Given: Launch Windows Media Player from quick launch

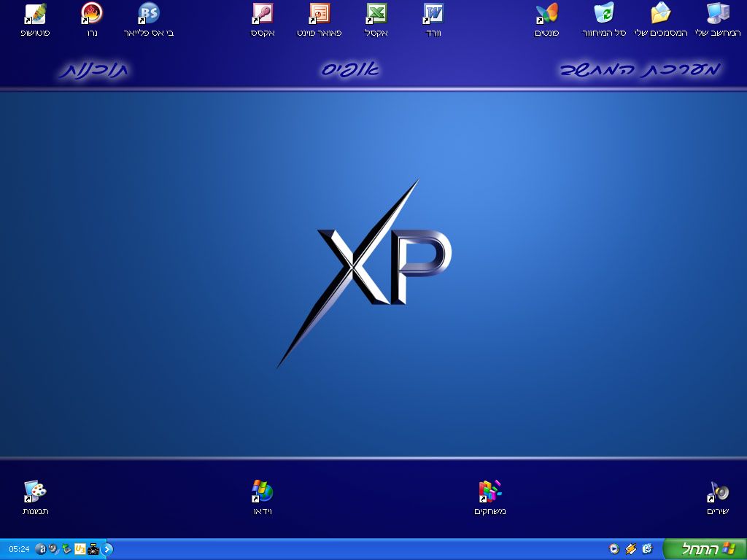Looking at the screenshot, I should click(x=614, y=549).
